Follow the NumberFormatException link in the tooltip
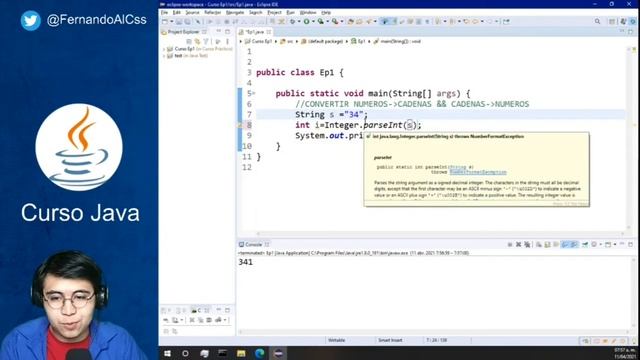Image resolution: width=640 pixels, height=360 pixels. tap(478, 172)
